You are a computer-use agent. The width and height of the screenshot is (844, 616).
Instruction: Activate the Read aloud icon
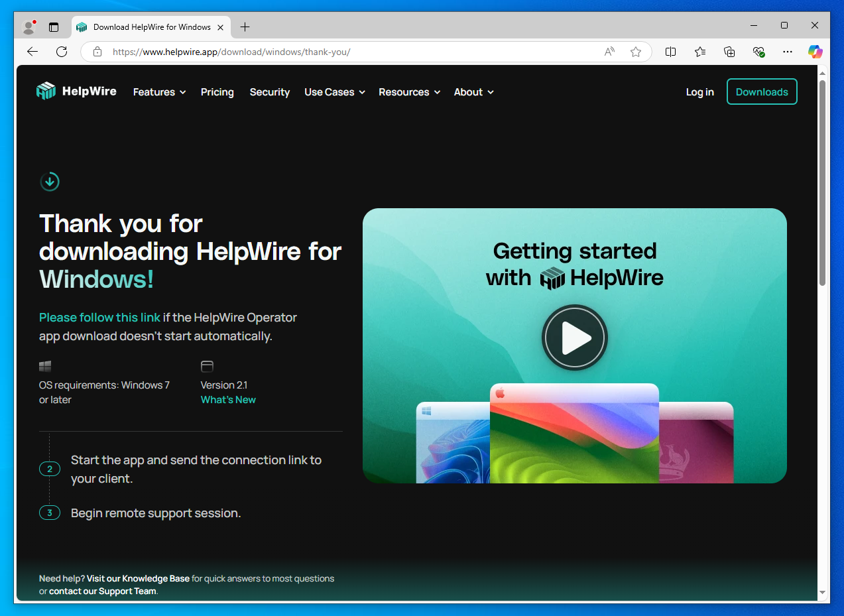point(609,52)
